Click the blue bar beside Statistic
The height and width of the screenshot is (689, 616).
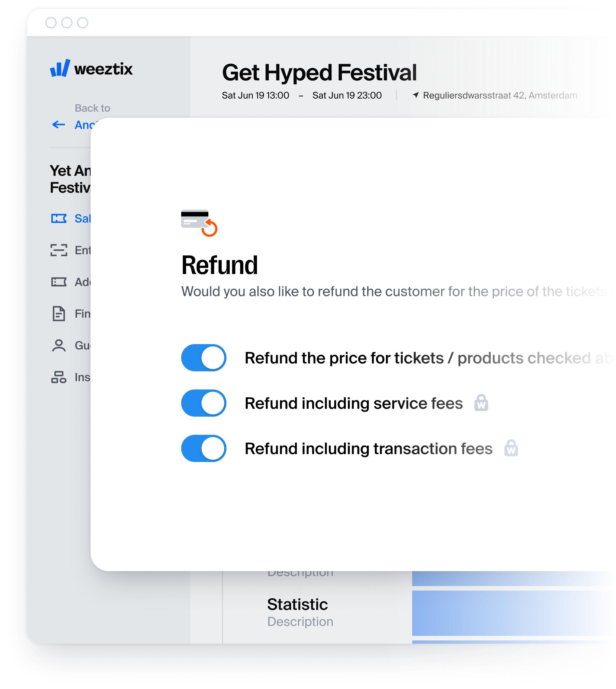point(514,613)
